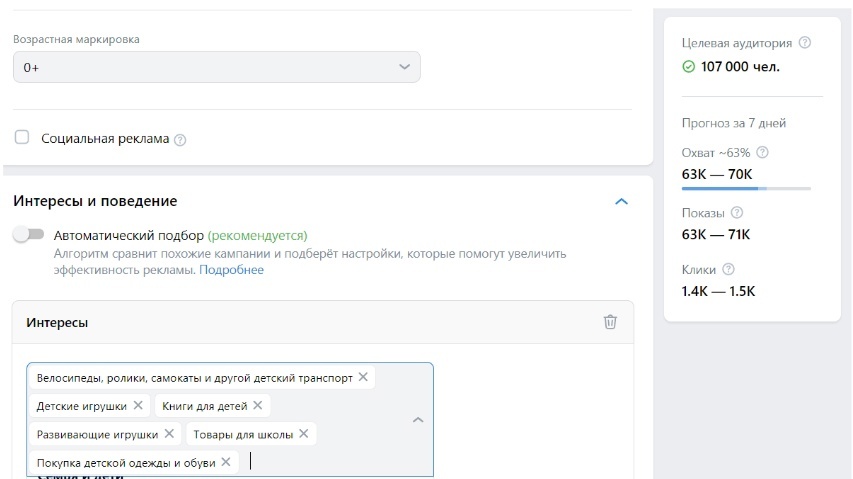Collapse the Интересы и поведение section

[x=621, y=201]
